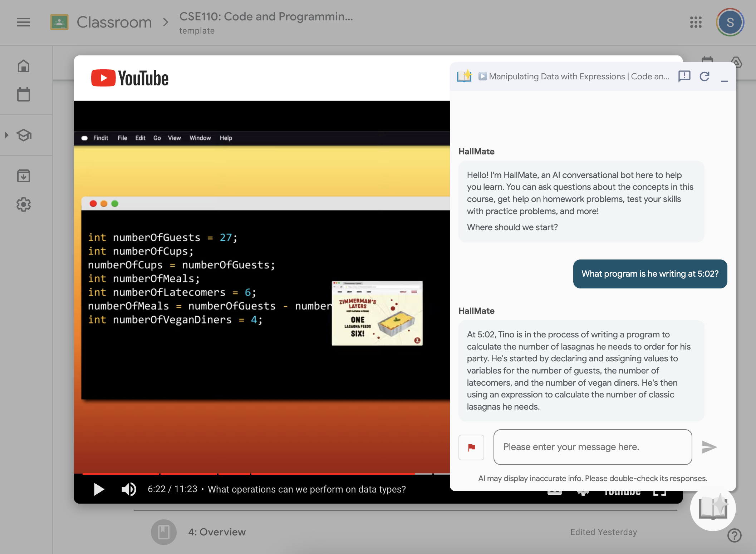Flag the HallMate response
Viewport: 756px width, 554px height.
coord(471,447)
